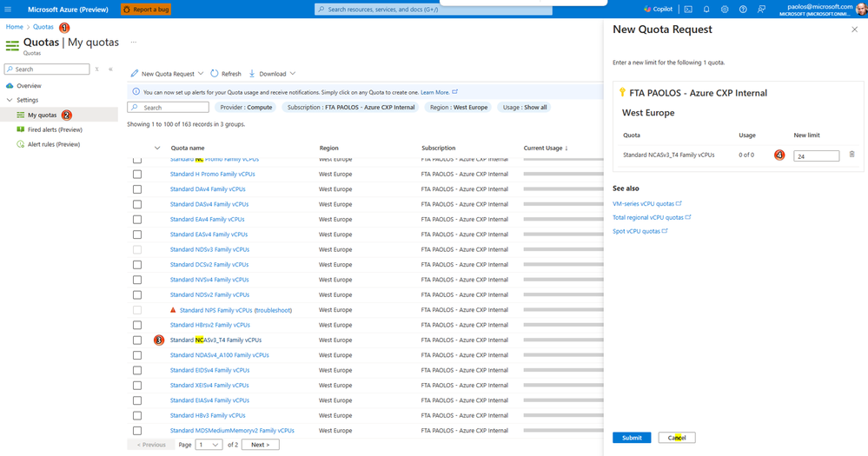Open the Region : West Europe filter

pyautogui.click(x=459, y=108)
